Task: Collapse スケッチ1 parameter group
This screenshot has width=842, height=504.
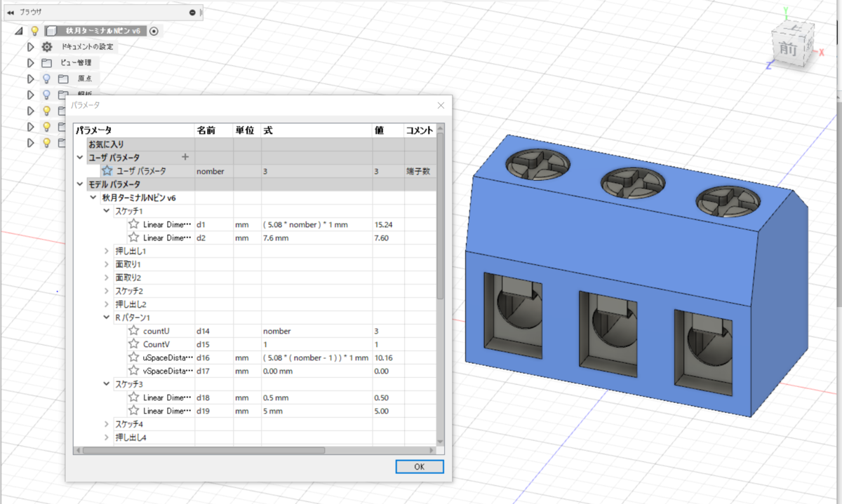Action: click(x=107, y=211)
